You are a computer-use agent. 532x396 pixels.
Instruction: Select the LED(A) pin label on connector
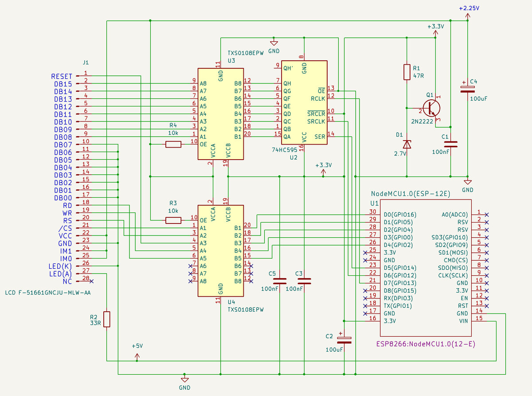coord(60,274)
